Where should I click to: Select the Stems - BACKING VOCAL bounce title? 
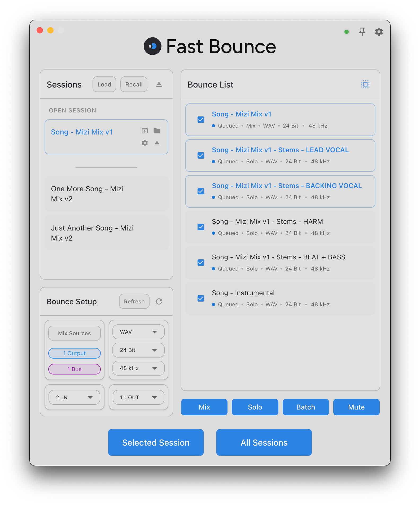(x=287, y=186)
